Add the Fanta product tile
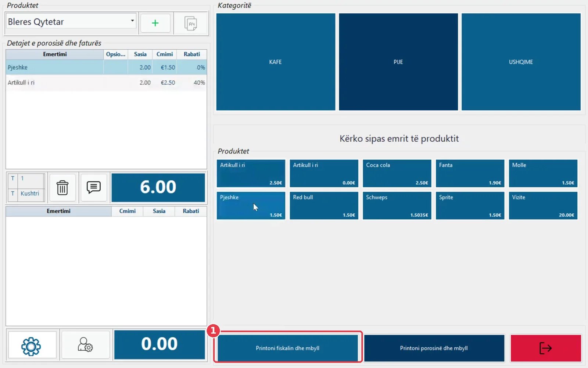 (x=470, y=173)
